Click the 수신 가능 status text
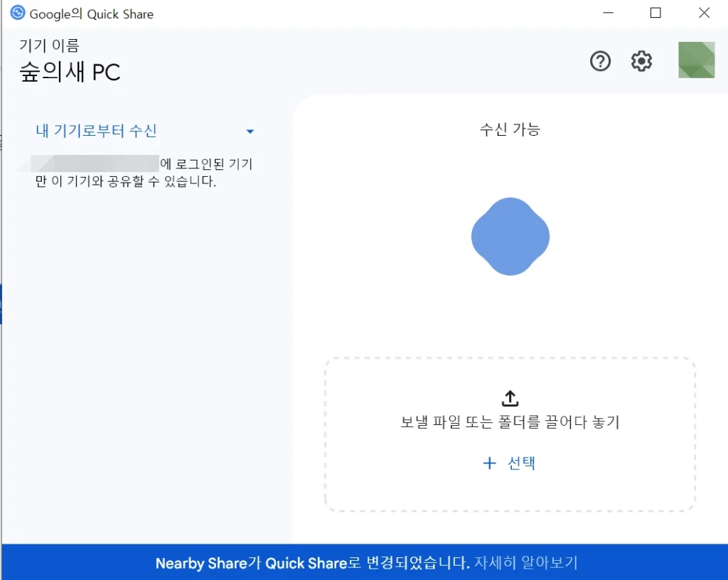 click(510, 129)
